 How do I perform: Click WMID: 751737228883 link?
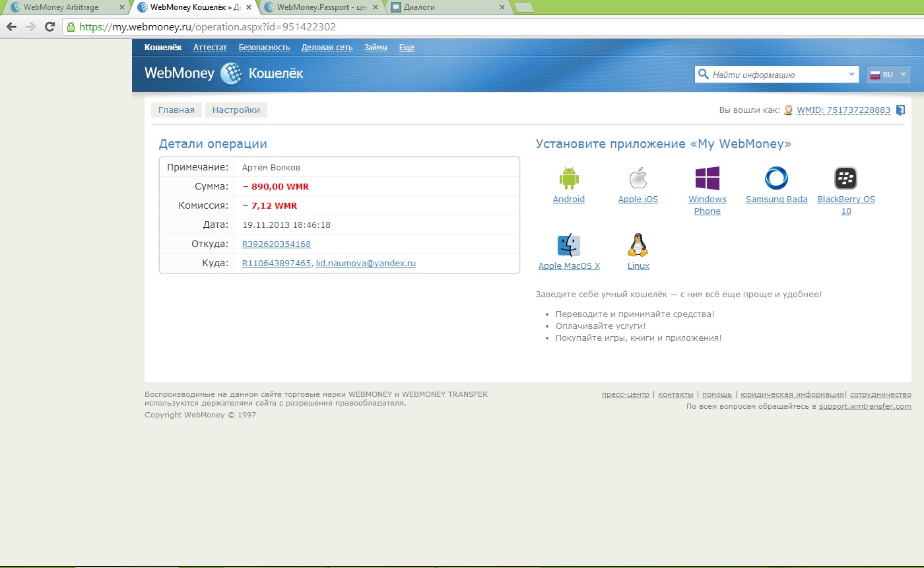click(x=843, y=110)
